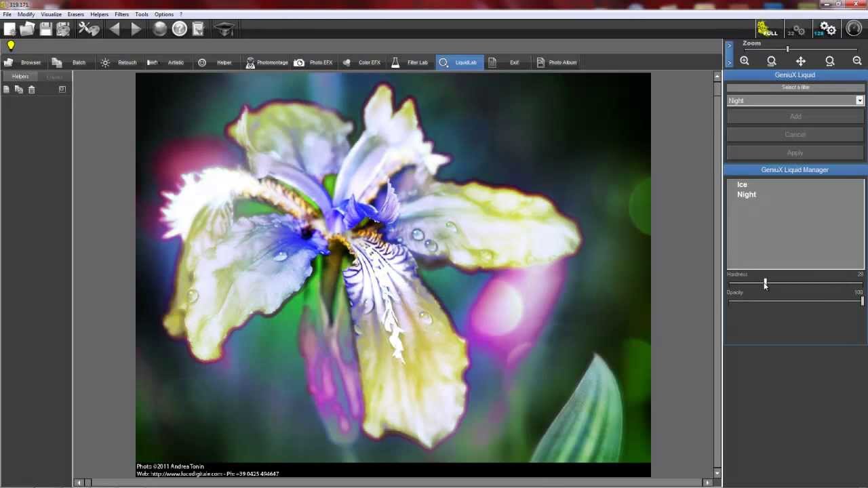The height and width of the screenshot is (488, 868).
Task: Open the Tools menu
Action: tap(142, 14)
